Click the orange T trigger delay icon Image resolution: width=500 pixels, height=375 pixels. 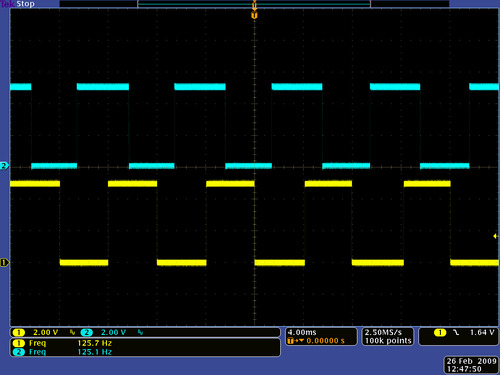click(x=290, y=341)
